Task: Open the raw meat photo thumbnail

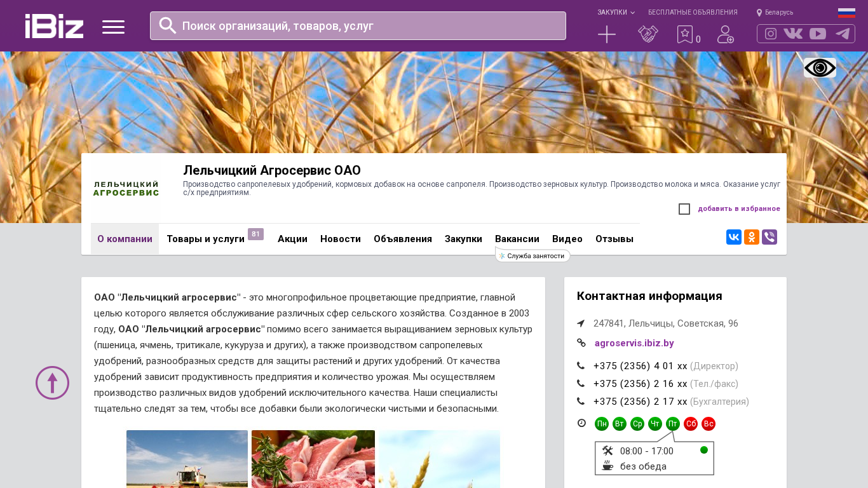Action: (x=313, y=459)
